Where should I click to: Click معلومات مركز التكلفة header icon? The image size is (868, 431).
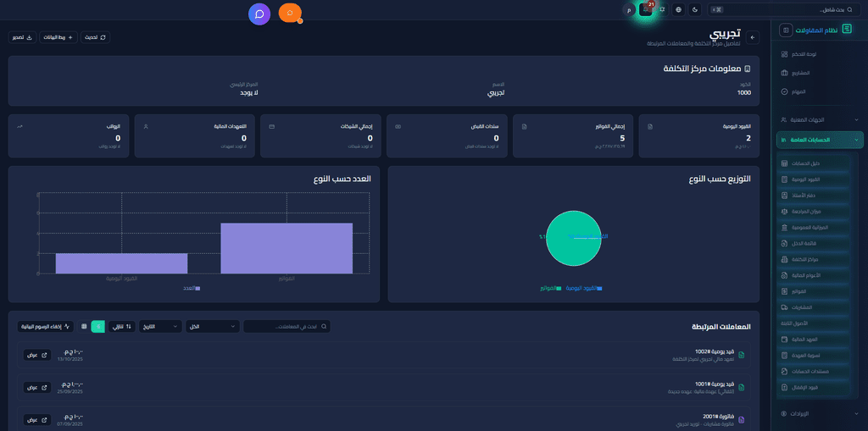tap(748, 69)
